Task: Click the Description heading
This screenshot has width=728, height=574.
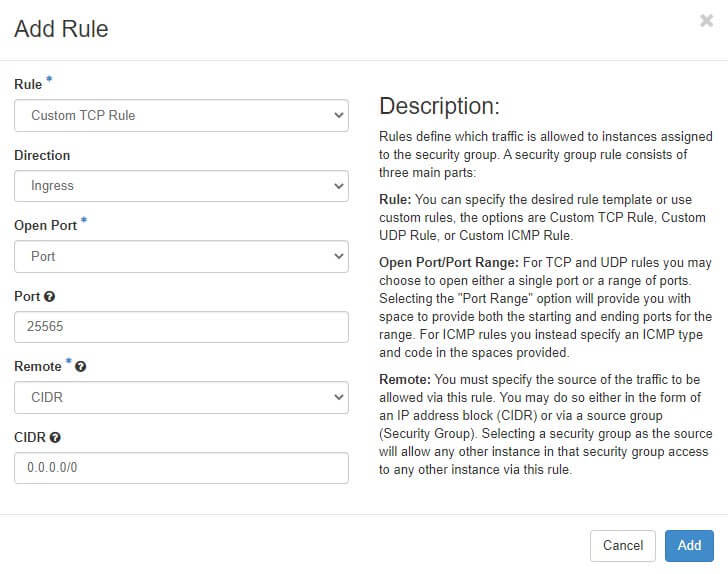Action: 439,106
